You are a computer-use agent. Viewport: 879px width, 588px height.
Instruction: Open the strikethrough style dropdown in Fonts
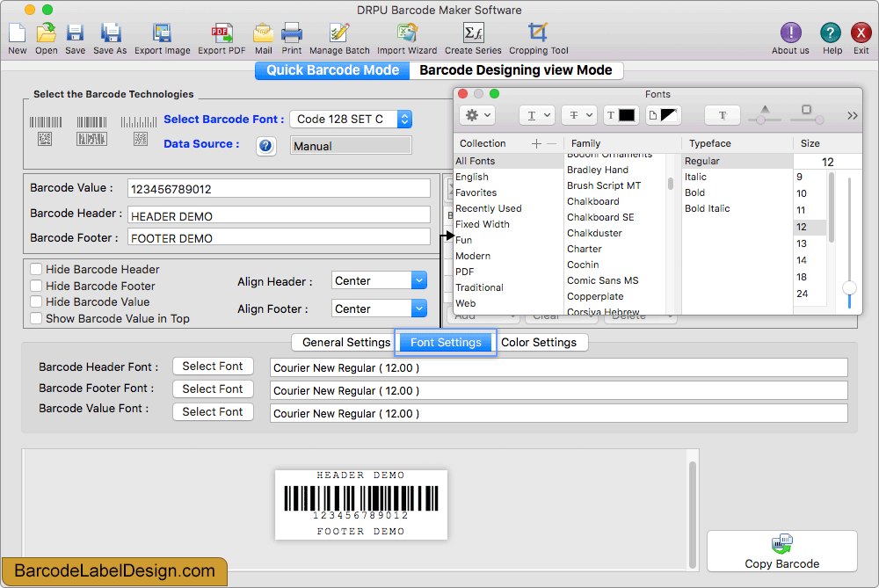[579, 115]
